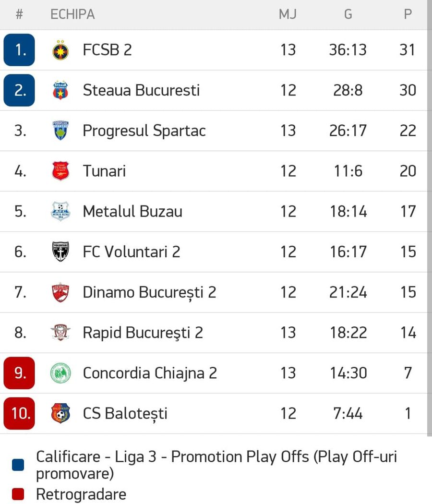This screenshot has height=504, width=432.
Task: Click the Steaua Bucuresti team logo
Action: click(x=60, y=90)
